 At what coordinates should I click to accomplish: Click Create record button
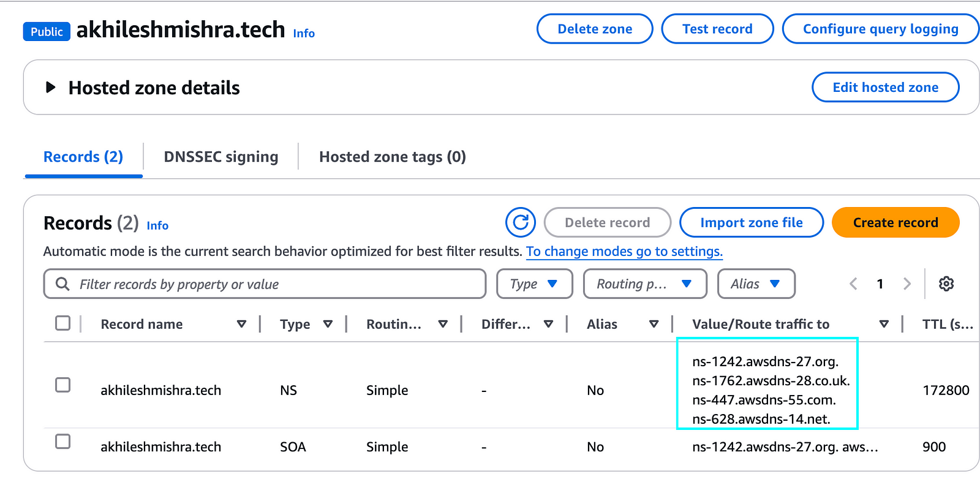click(x=895, y=222)
